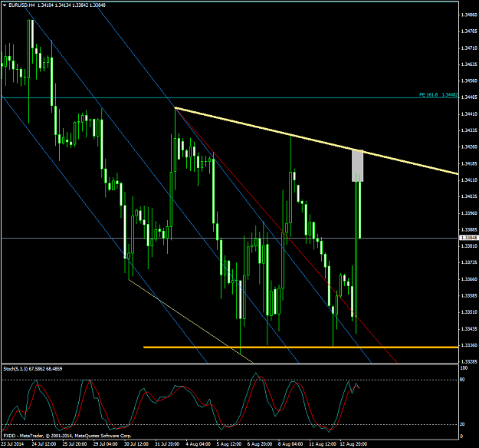Click the 25 Jul 20:00 time label
This screenshot has width=479, height=448.
pos(74,443)
